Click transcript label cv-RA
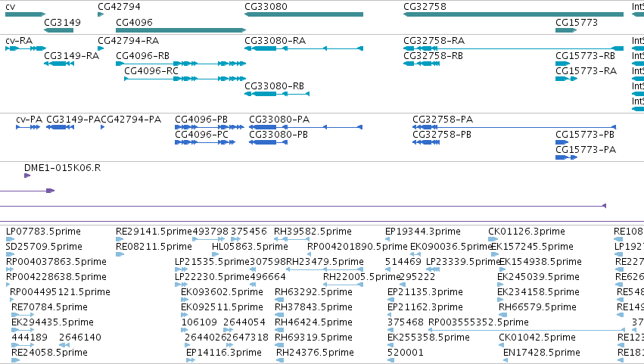 coord(19,41)
